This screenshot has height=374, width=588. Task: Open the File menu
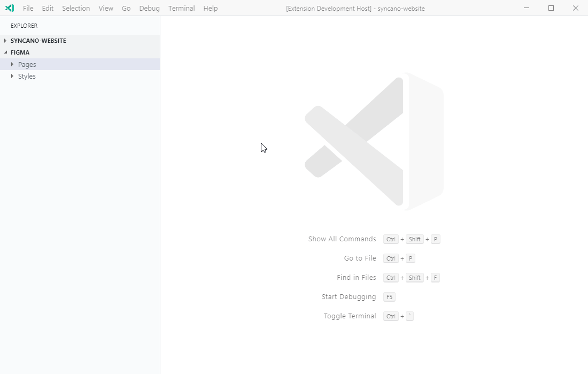coord(28,8)
